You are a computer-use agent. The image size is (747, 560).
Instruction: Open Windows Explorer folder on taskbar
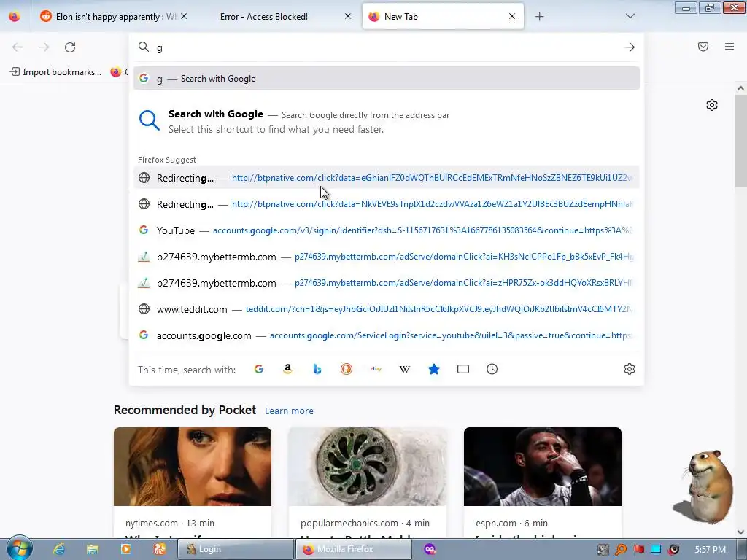pos(93,549)
